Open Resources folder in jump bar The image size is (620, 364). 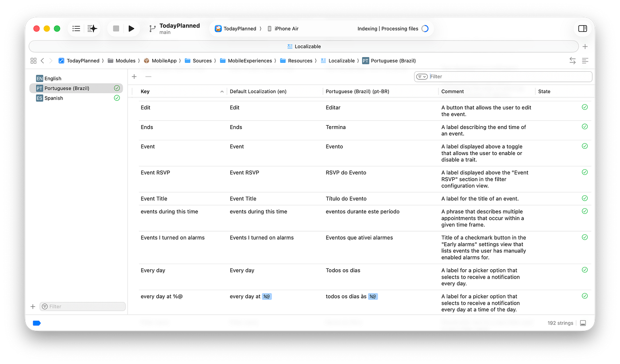tap(296, 61)
